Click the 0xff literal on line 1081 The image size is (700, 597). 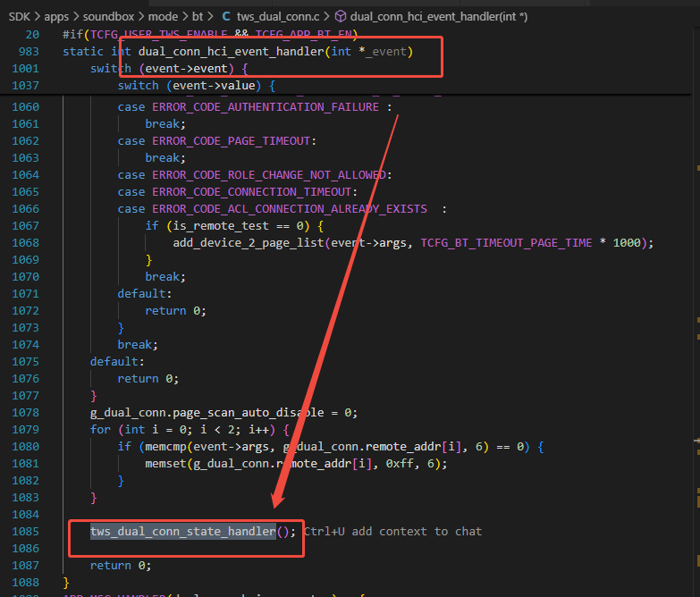(400, 463)
